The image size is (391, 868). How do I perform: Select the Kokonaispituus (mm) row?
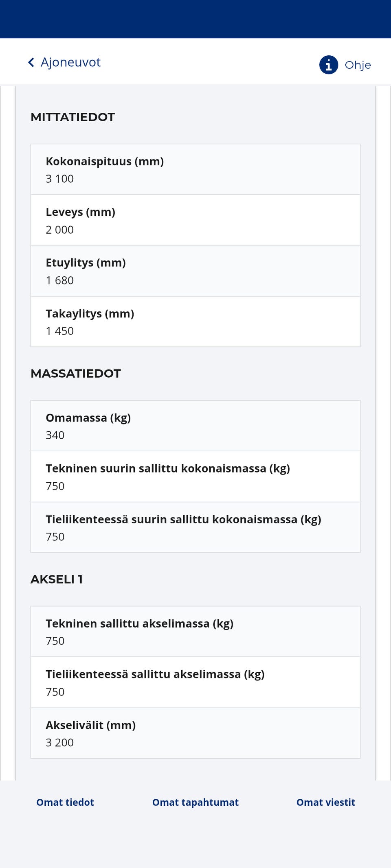coord(195,169)
